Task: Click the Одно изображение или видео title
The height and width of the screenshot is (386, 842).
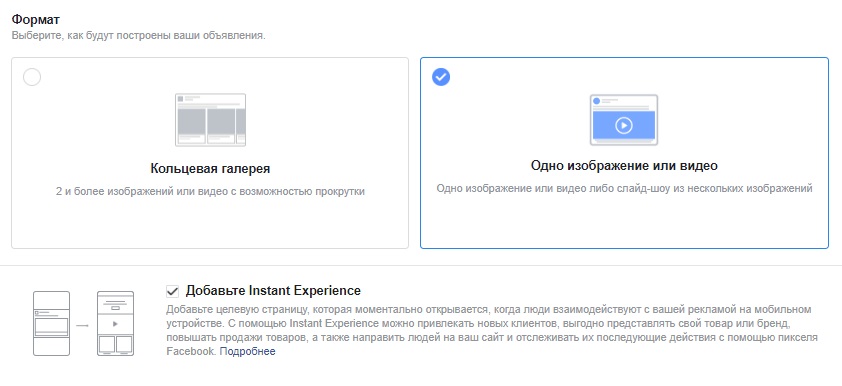Action: pos(624,165)
